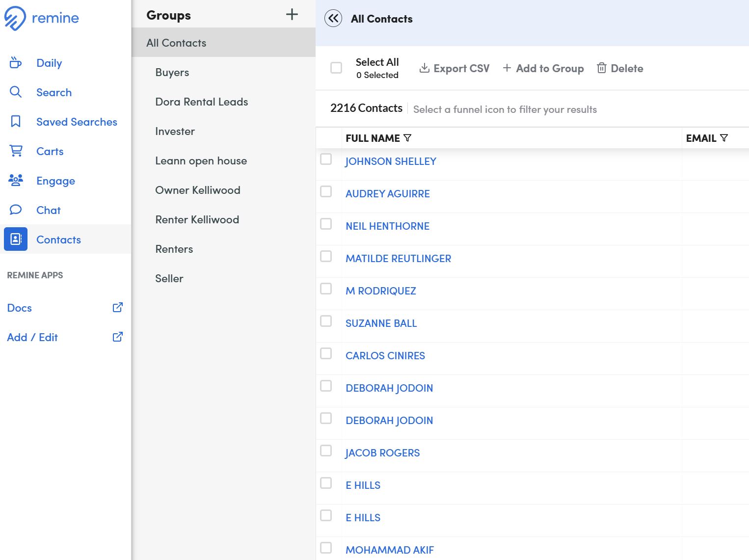Viewport: 749px width, 560px height.
Task: Open Chat via speech bubble icon
Action: (16, 210)
